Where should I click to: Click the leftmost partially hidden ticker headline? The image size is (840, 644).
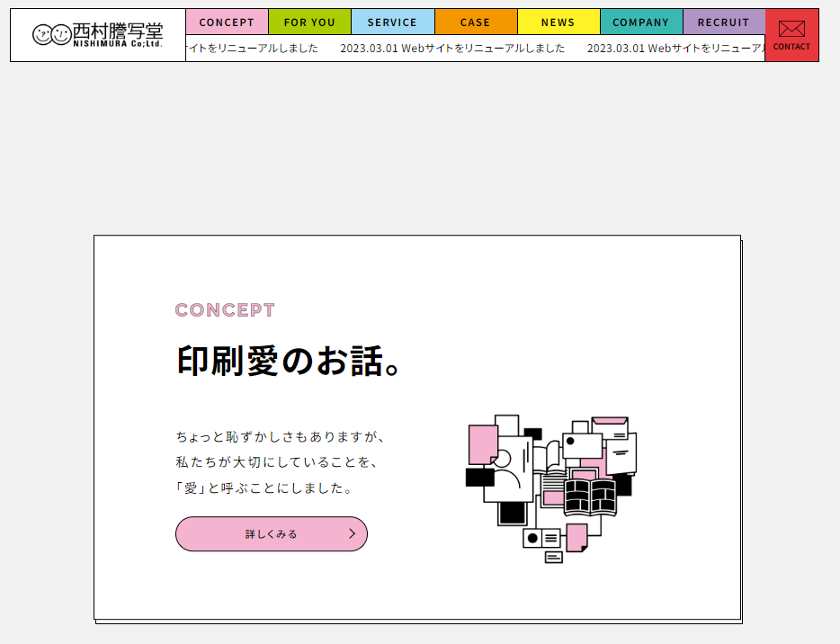pos(253,49)
